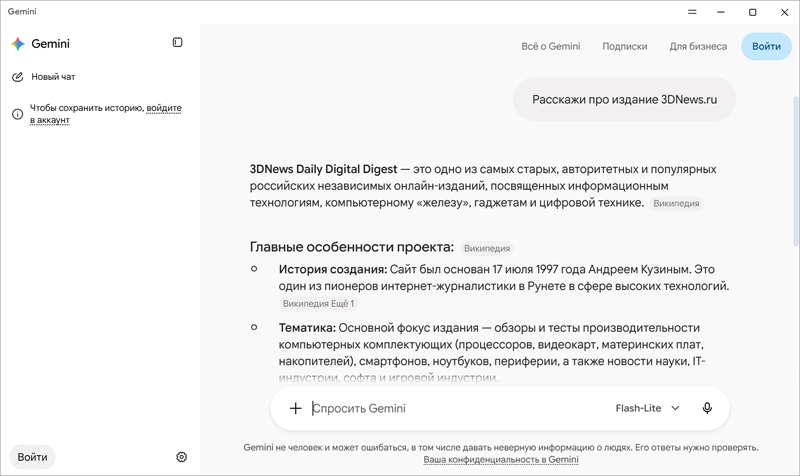The width and height of the screenshot is (800, 476).
Task: Open the title bar menu lines icon
Action: [692, 12]
